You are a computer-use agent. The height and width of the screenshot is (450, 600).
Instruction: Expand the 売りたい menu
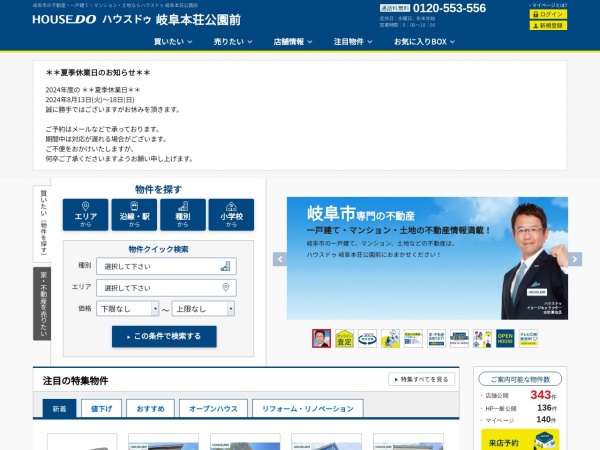tap(233, 42)
